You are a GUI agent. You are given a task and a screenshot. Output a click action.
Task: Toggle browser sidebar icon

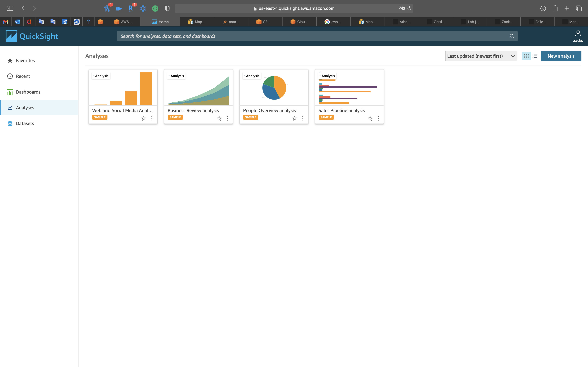10,8
